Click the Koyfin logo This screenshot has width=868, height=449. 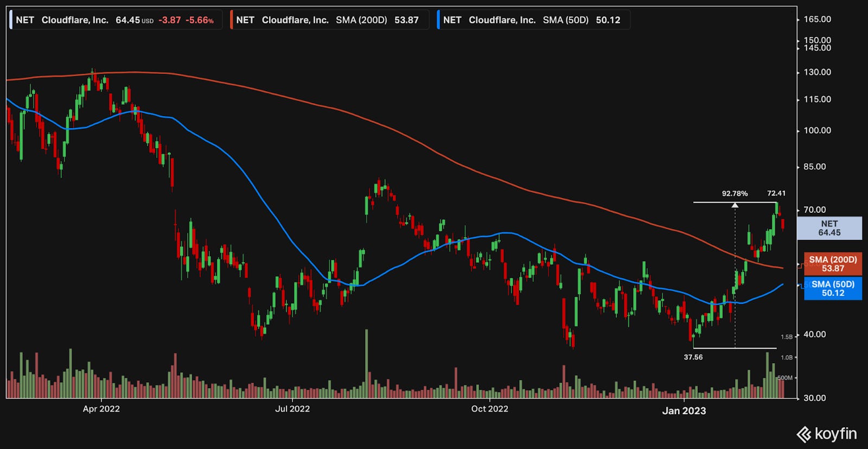pyautogui.click(x=827, y=434)
